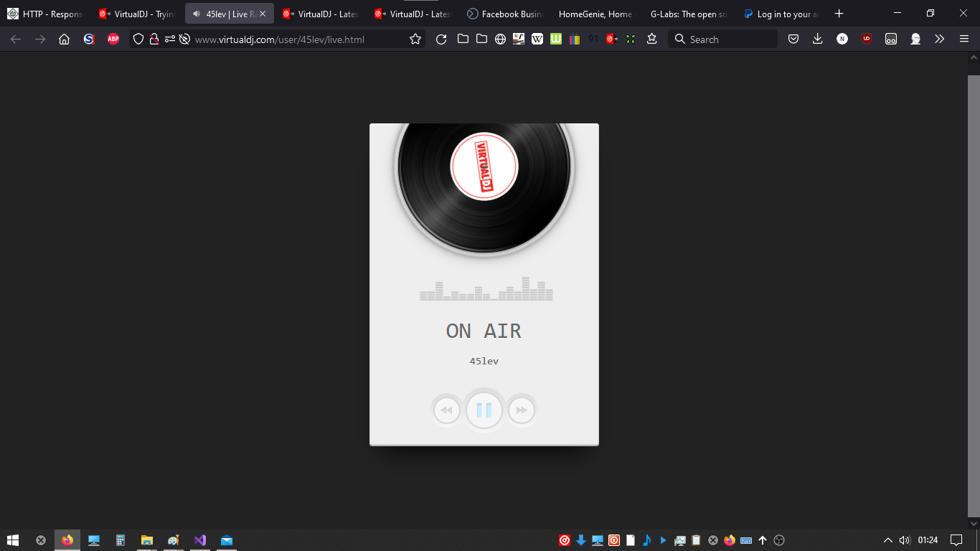Click the equalizer visualizer bars
This screenshot has height=551, width=980.
coord(486,288)
